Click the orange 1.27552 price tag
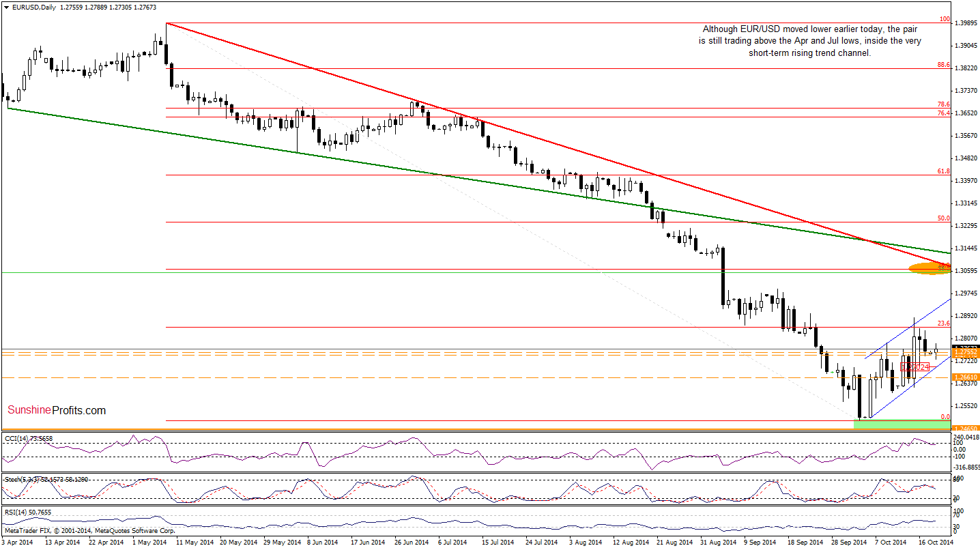Image resolution: width=980 pixels, height=548 pixels. [965, 352]
